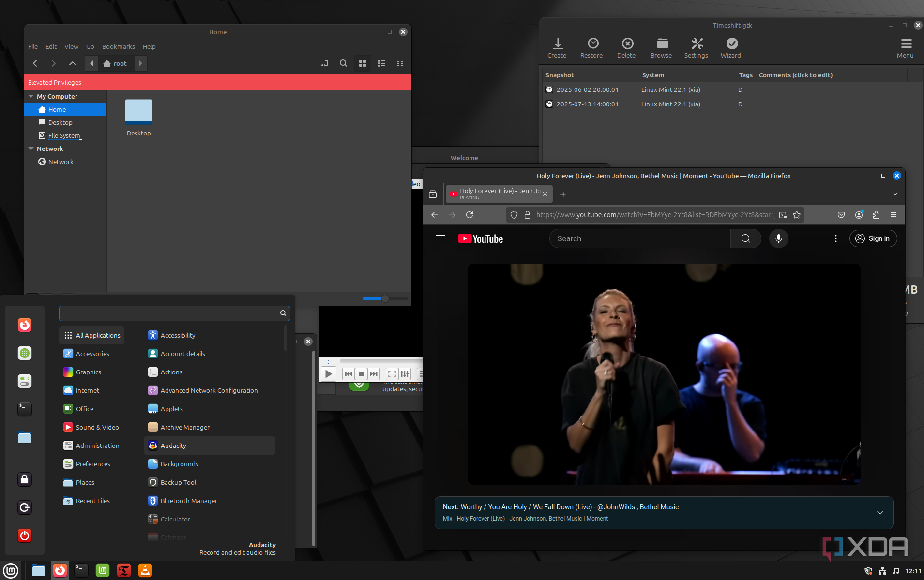The image size is (924, 580).
Task: Click path bar right arrow in file manager
Action: click(x=140, y=63)
